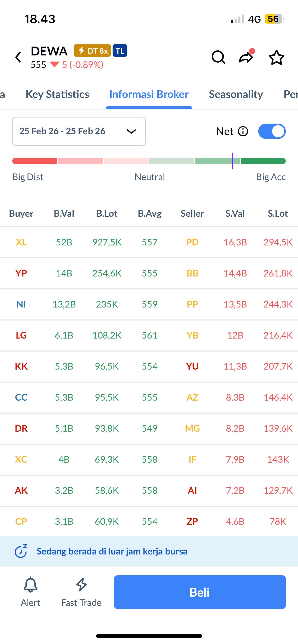Open the Alert bell icon
298x644 pixels.
point(31,585)
